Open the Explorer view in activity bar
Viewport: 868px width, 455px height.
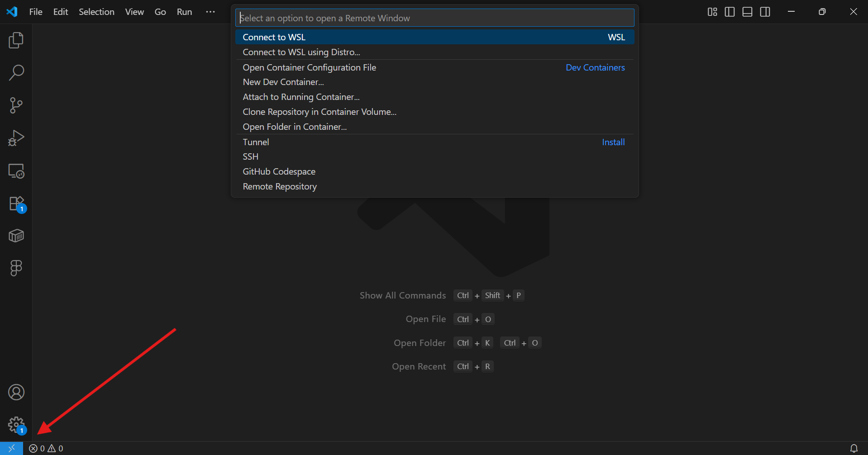click(16, 40)
